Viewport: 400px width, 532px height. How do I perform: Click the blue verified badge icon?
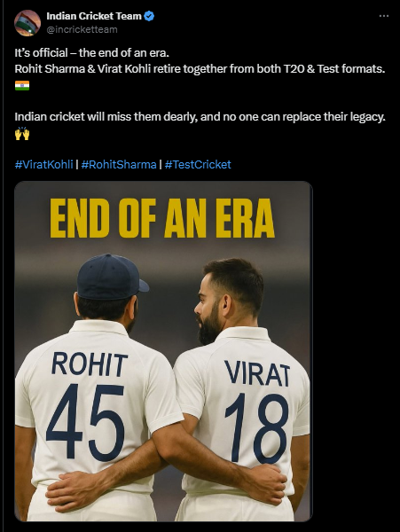[x=150, y=16]
